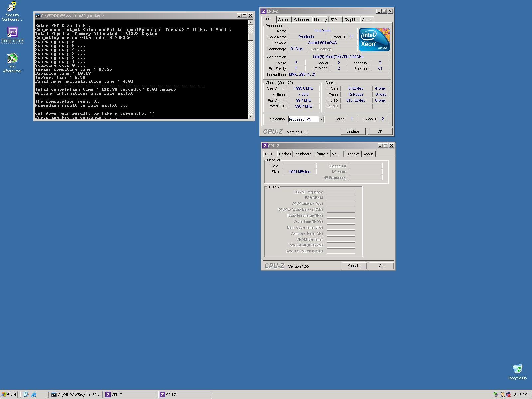Click network disconnected tray icon
Image resolution: width=532 pixels, height=399 pixels.
[x=508, y=395]
